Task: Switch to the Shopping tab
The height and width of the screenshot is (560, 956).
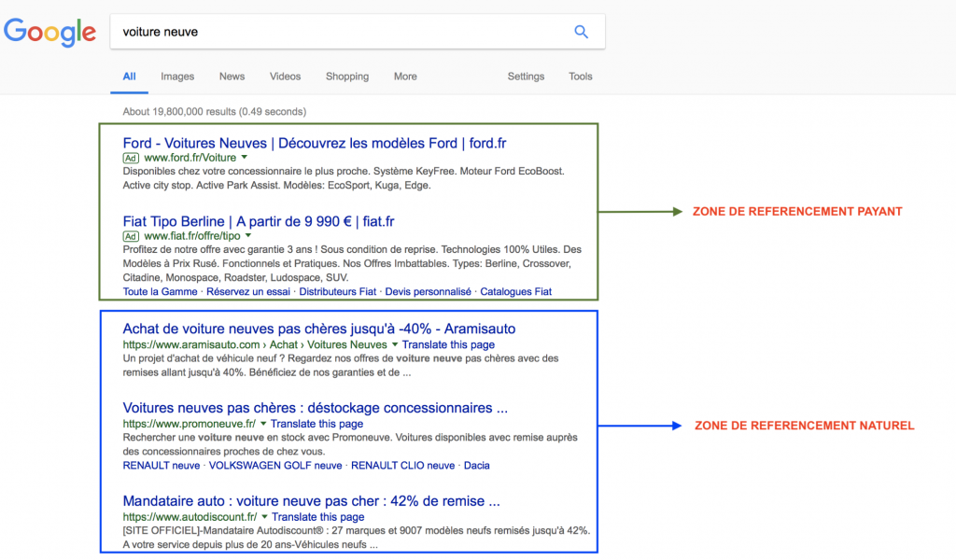Action: click(x=346, y=77)
